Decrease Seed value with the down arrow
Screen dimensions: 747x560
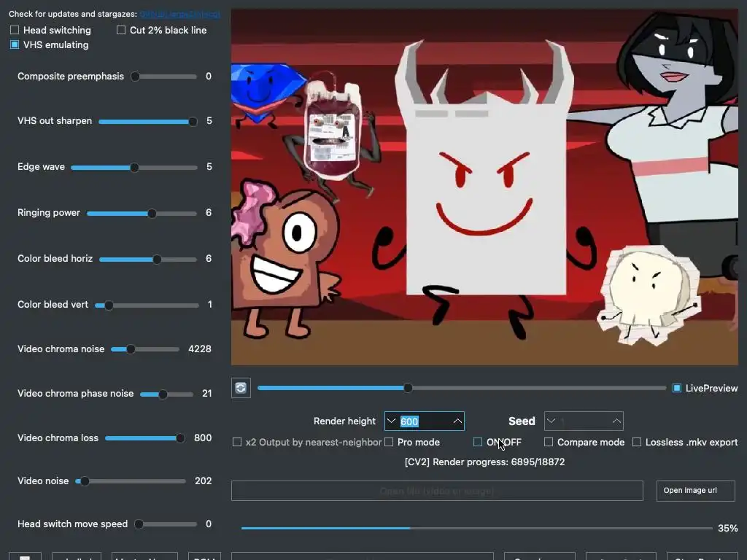[x=551, y=421]
